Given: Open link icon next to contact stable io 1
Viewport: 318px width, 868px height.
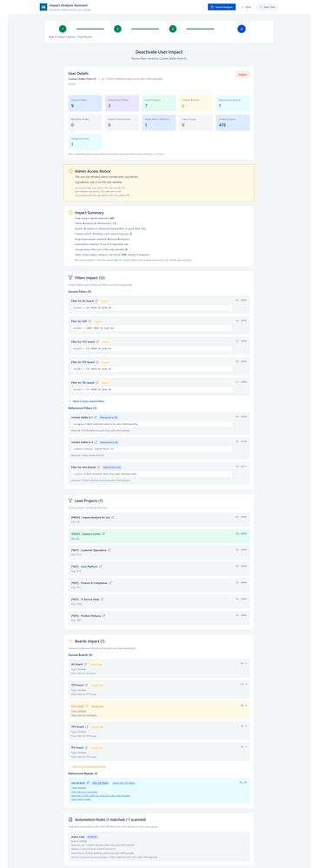Looking at the screenshot, I should [96, 417].
